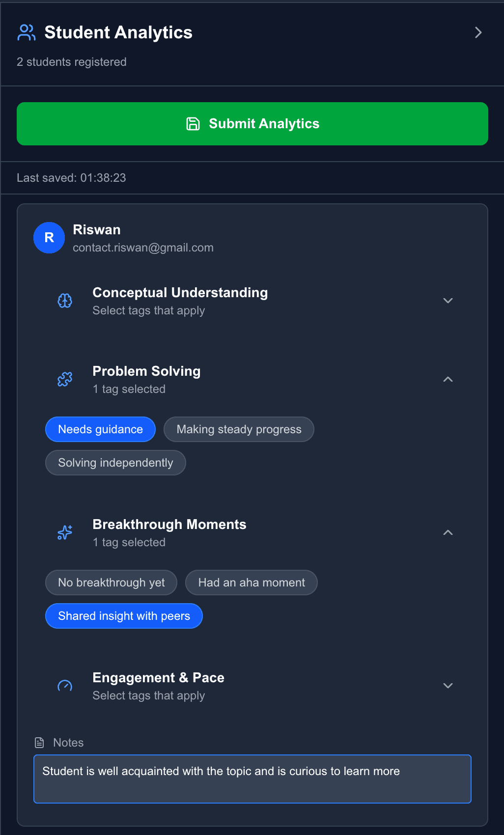Image resolution: width=504 pixels, height=835 pixels.
Task: Open the Engagement & Pace section
Action: (448, 686)
